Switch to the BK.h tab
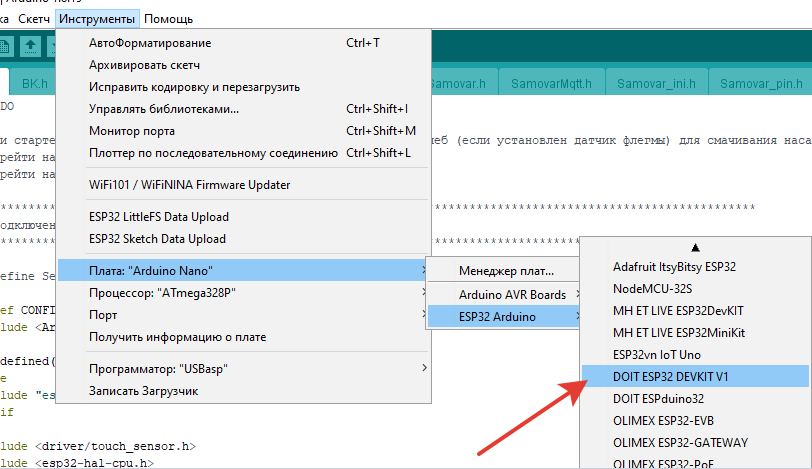This screenshot has width=812, height=469. click(x=35, y=83)
